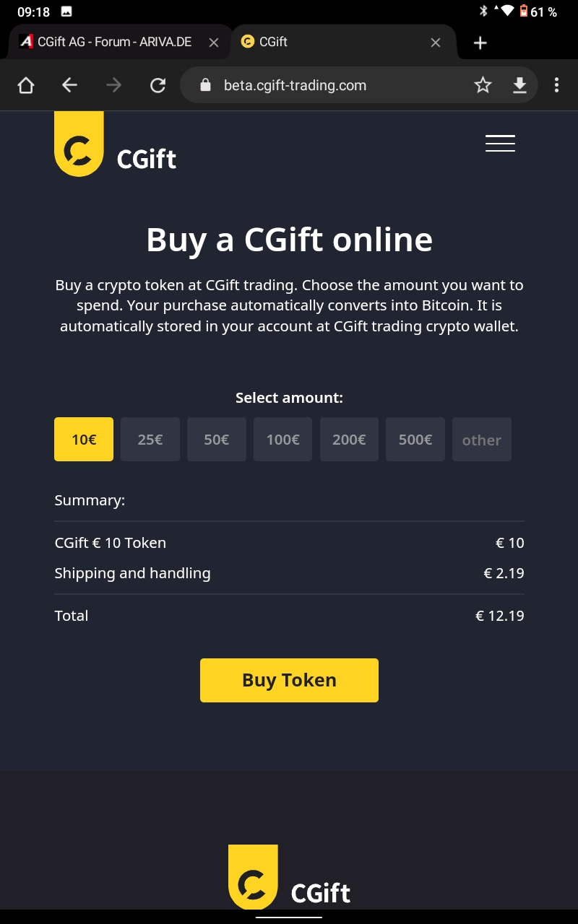Click the CGift shield logo in header
The image size is (578, 924).
(79, 145)
